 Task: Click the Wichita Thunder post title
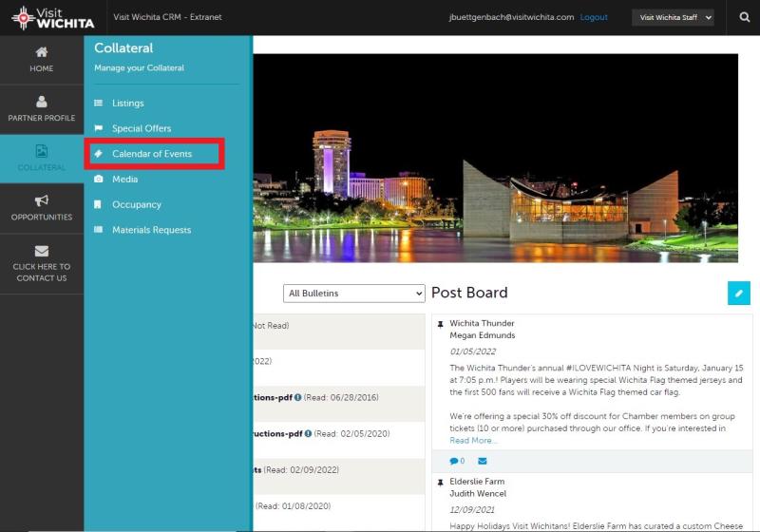(482, 323)
